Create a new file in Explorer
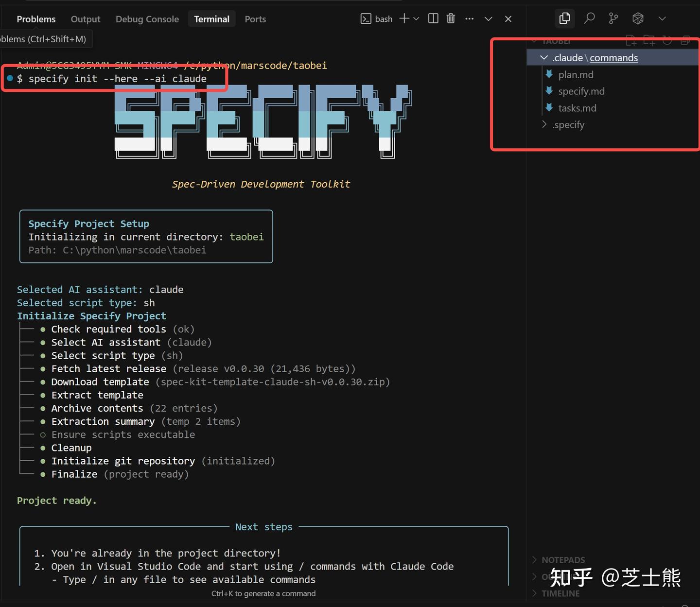 point(631,40)
